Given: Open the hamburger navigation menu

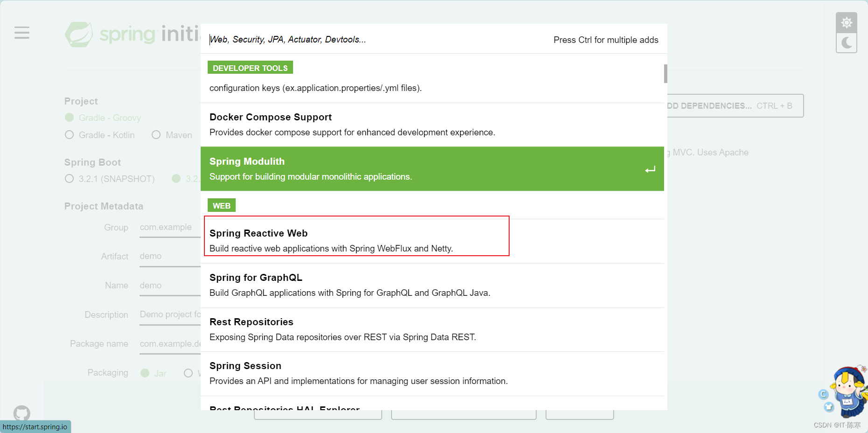Looking at the screenshot, I should [21, 33].
